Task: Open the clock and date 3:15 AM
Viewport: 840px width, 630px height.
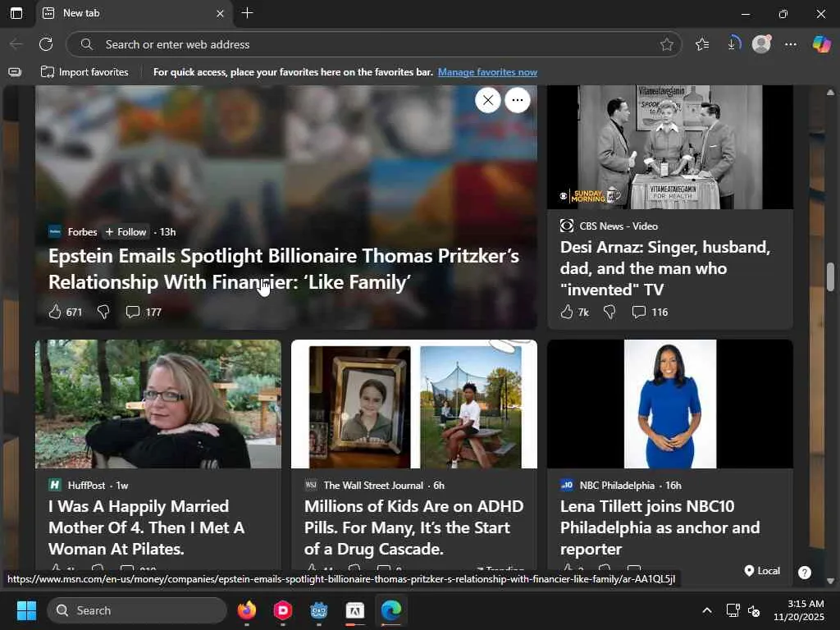Action: tap(799, 610)
